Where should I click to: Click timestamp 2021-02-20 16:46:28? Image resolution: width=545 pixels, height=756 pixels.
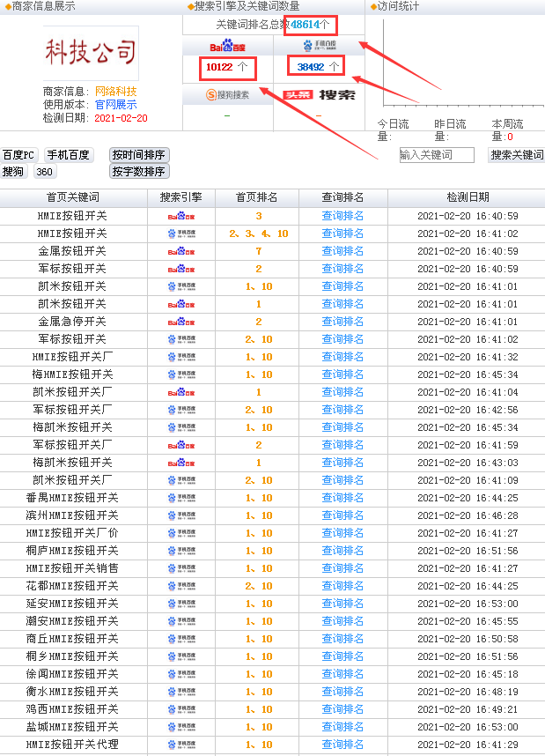468,515
